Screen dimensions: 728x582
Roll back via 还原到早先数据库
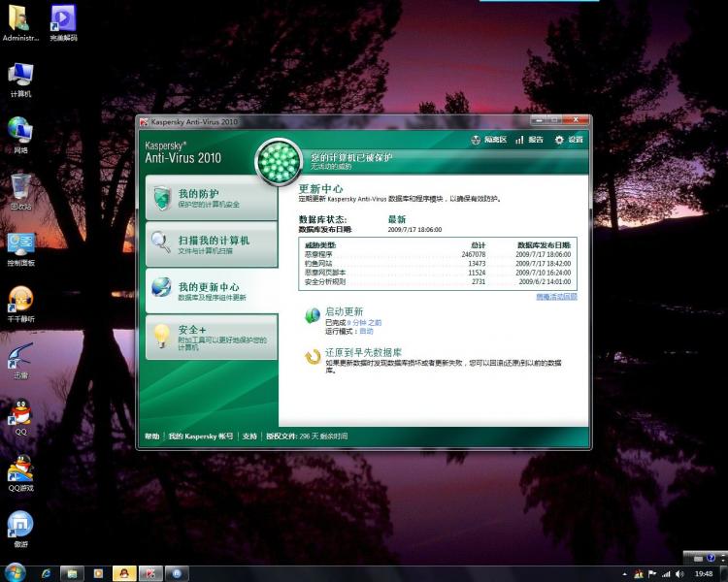tap(363, 352)
